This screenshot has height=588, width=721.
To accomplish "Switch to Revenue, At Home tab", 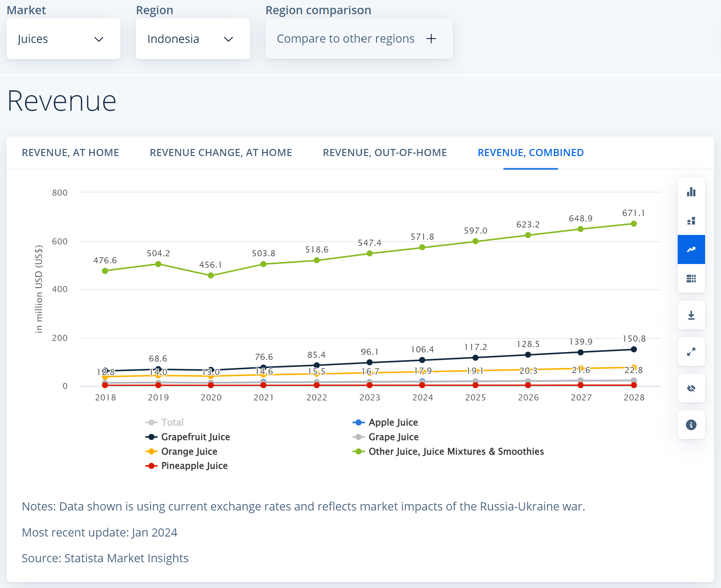I will point(70,153).
